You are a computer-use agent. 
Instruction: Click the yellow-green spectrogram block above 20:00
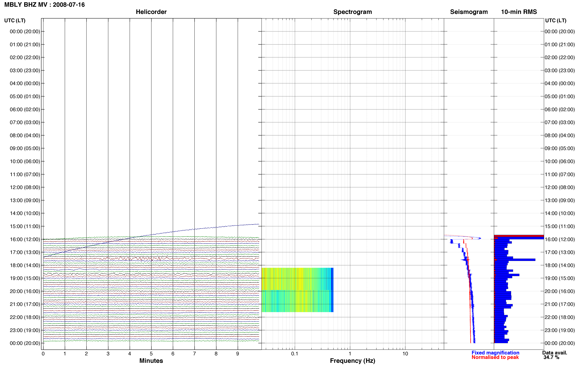(297, 279)
